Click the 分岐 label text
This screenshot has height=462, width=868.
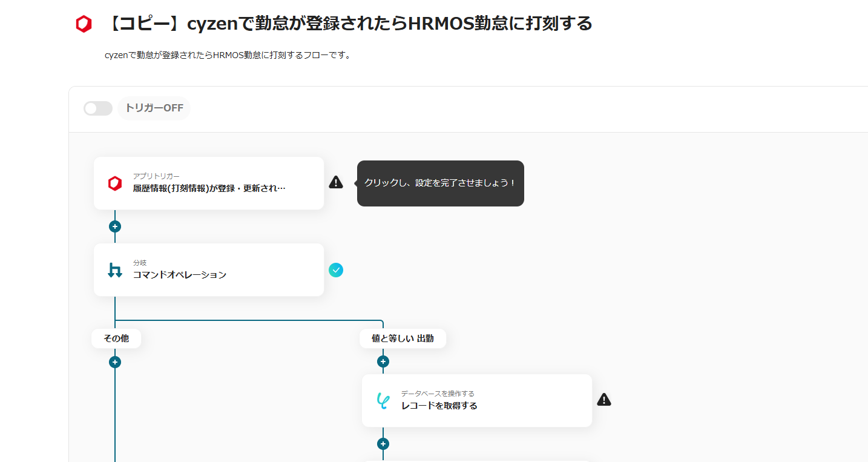click(x=140, y=263)
